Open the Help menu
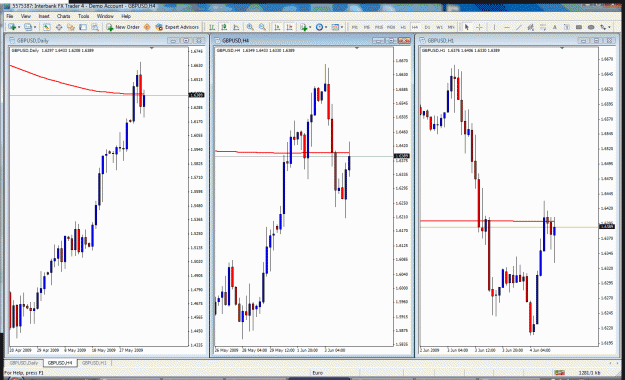This screenshot has height=380, width=625. [126, 16]
